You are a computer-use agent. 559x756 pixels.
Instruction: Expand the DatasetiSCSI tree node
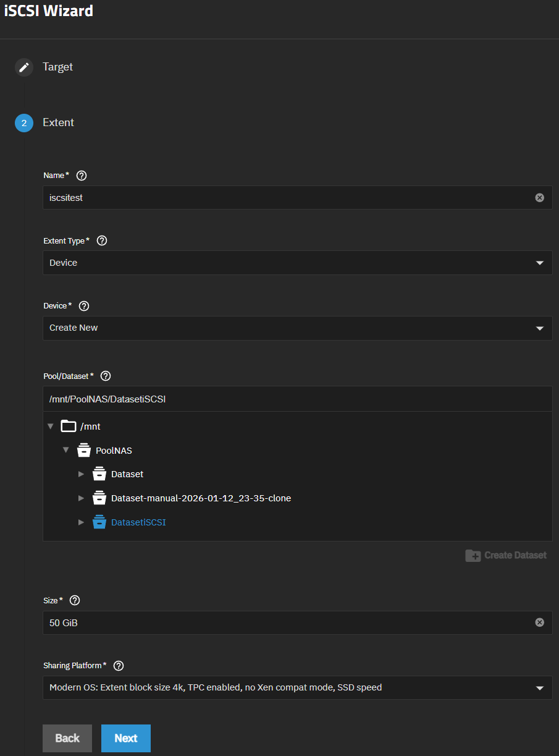pos(81,522)
